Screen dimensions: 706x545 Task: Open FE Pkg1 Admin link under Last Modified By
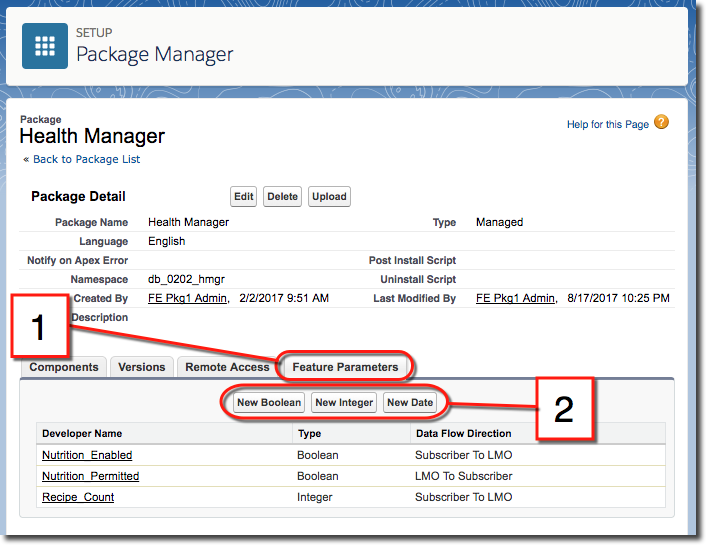coord(516,298)
